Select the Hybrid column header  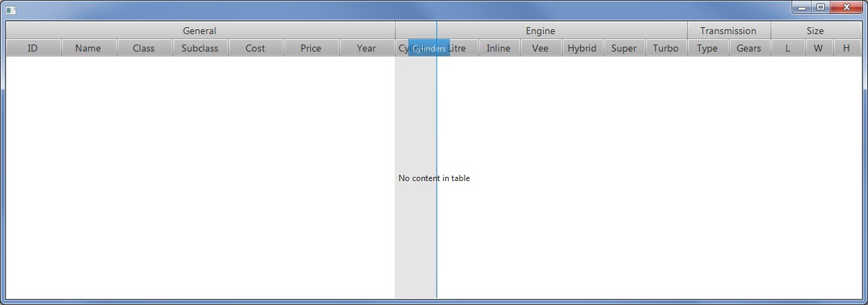[582, 48]
